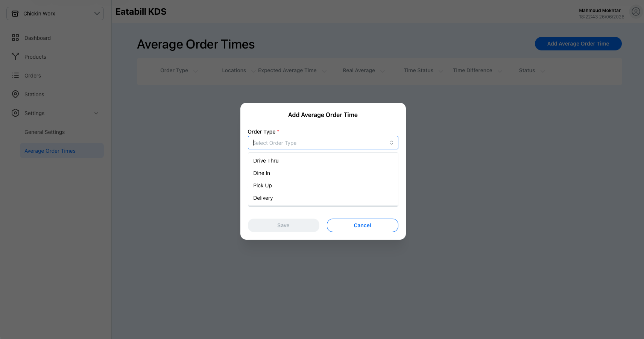Image resolution: width=644 pixels, height=339 pixels.
Task: Click the Order Type column header text
Action: (x=174, y=70)
